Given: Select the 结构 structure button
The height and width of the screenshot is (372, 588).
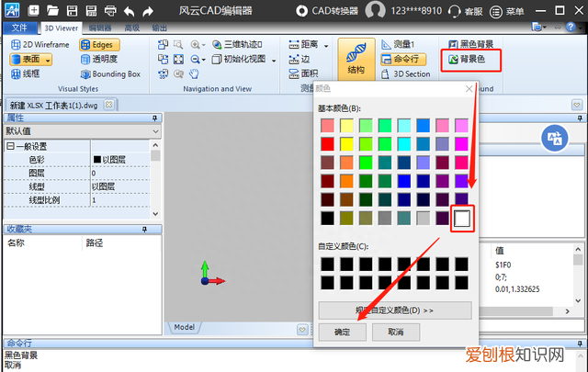Looking at the screenshot, I should pyautogui.click(x=356, y=59).
